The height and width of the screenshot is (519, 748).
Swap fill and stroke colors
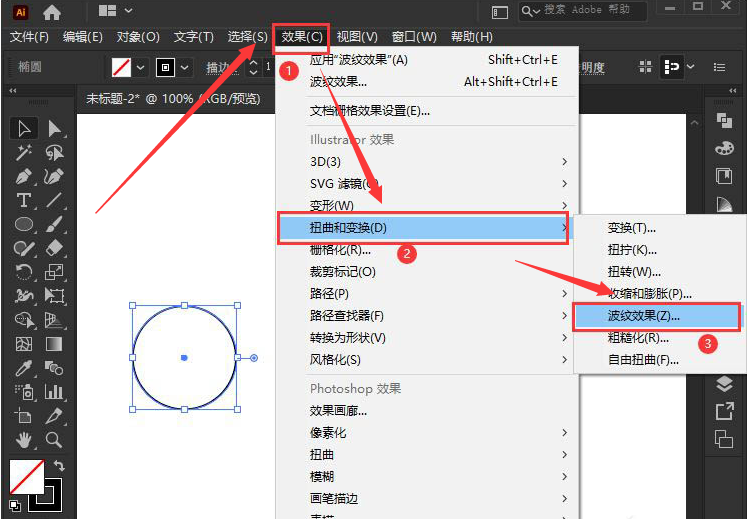[59, 465]
